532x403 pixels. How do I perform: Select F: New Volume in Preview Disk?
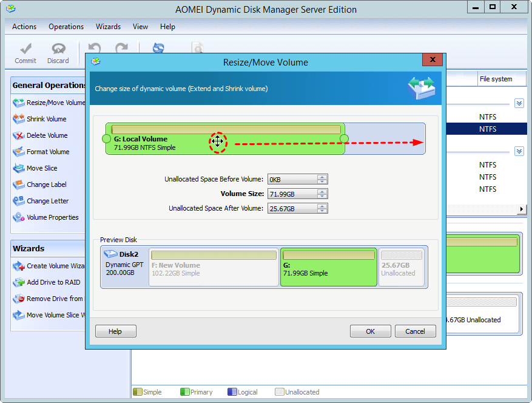tap(214, 267)
